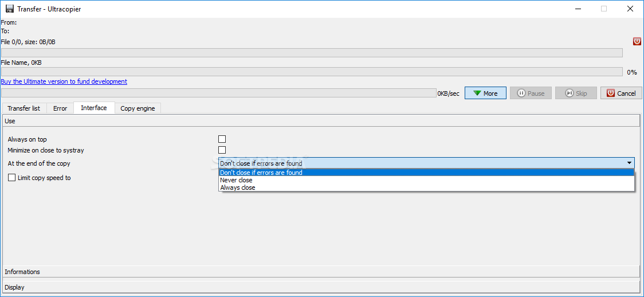Screen dimensions: 644x297
Task: Click the To: label
Action: 5,31
